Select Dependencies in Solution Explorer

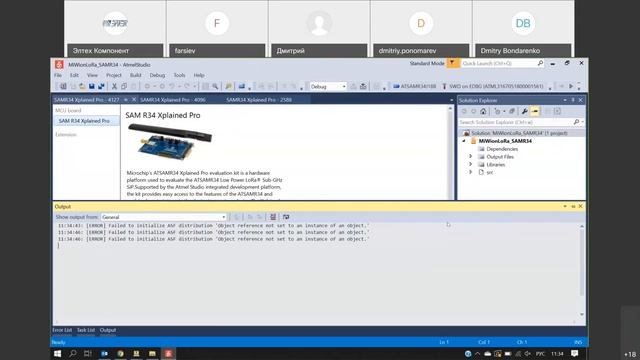tap(502, 149)
